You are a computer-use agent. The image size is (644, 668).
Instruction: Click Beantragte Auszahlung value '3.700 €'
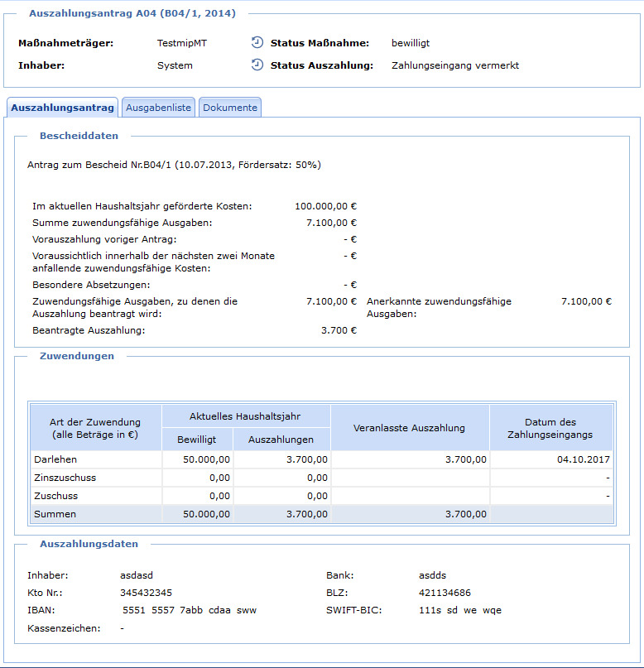coord(339,330)
